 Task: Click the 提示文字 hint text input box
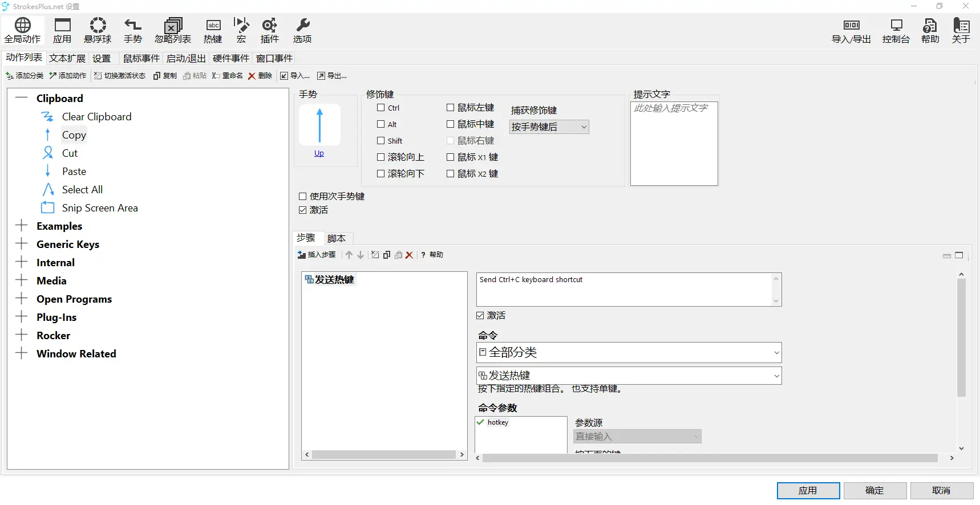pyautogui.click(x=674, y=144)
